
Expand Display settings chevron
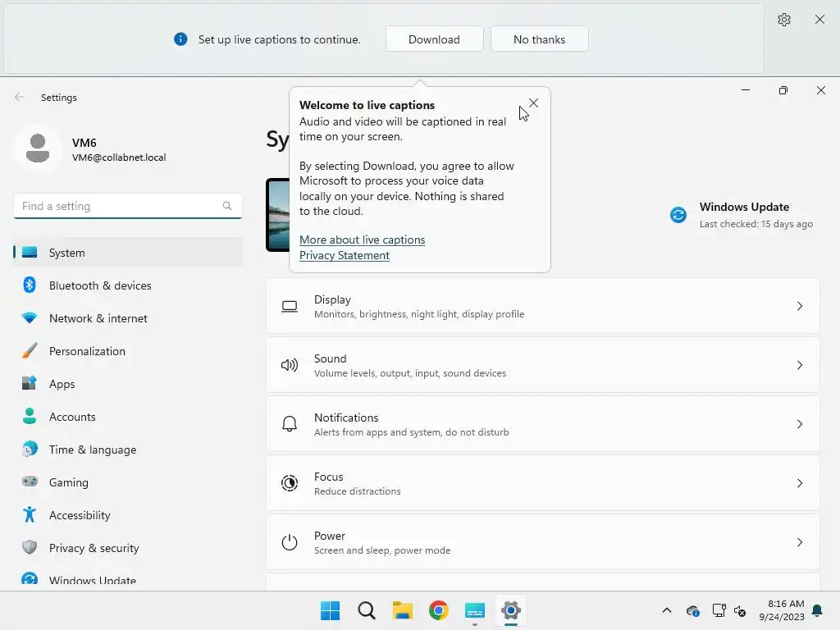click(799, 306)
